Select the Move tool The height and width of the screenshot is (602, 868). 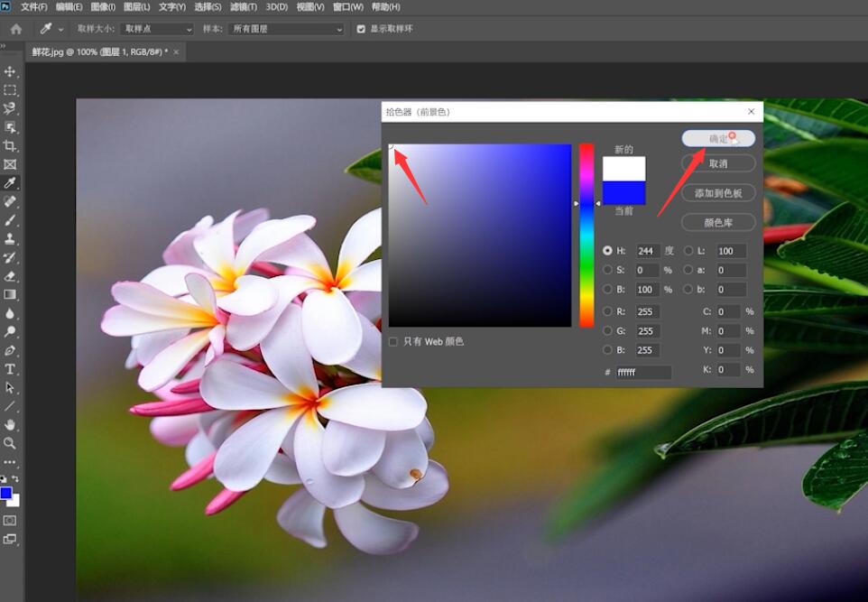[9, 71]
